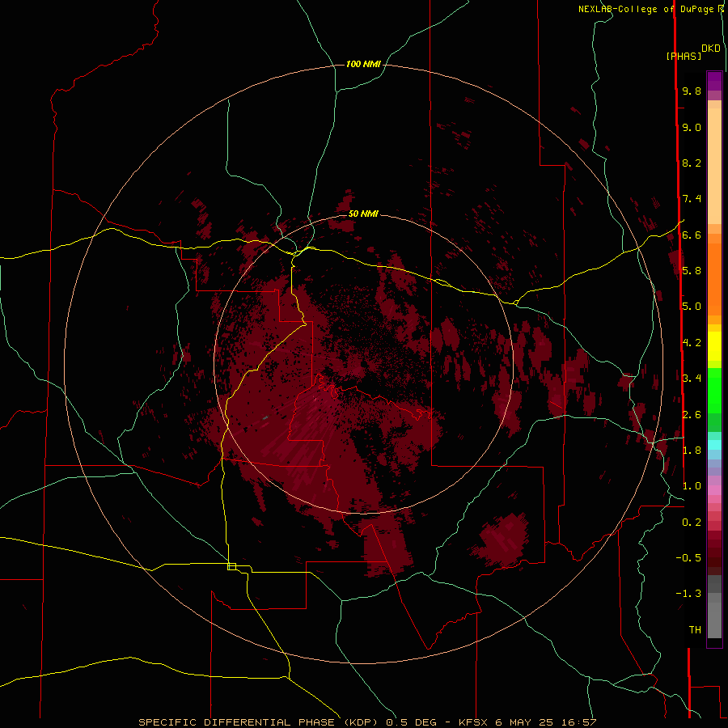This screenshot has width=728, height=728.
Task: Click the SPECIFIC DIFFERENTIAL PHASE (KDP) caption
Action: coord(256,722)
